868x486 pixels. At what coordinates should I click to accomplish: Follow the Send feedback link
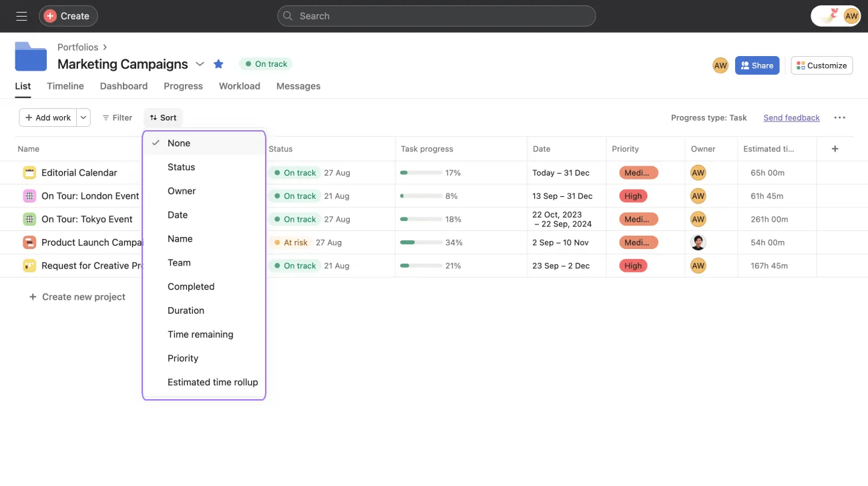[791, 117]
